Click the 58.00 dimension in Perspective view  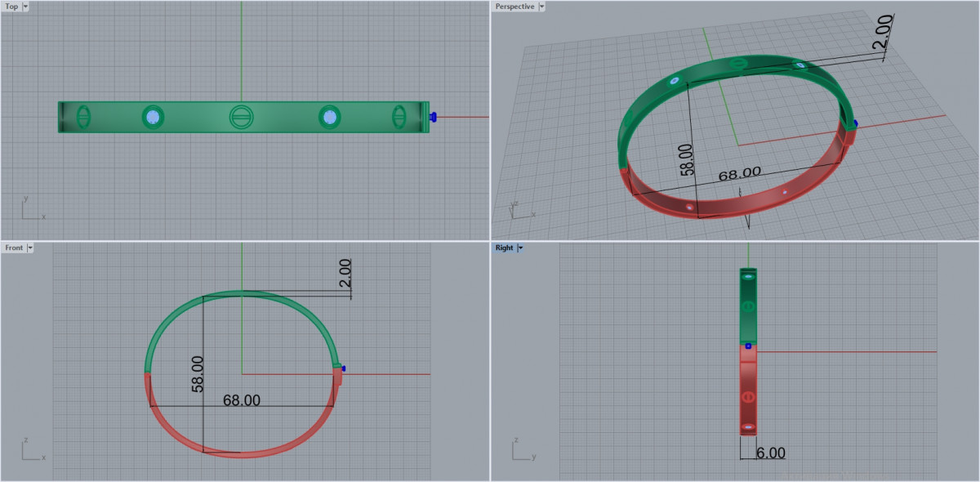point(687,159)
